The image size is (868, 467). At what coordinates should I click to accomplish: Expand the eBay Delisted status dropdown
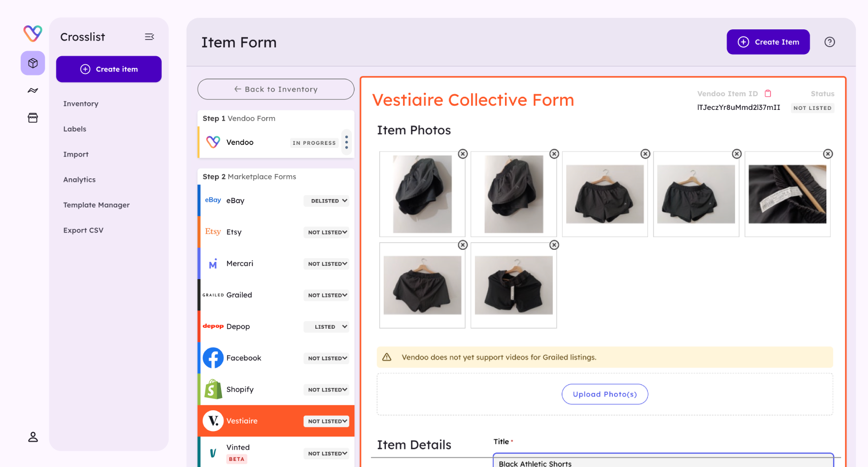[x=328, y=201]
